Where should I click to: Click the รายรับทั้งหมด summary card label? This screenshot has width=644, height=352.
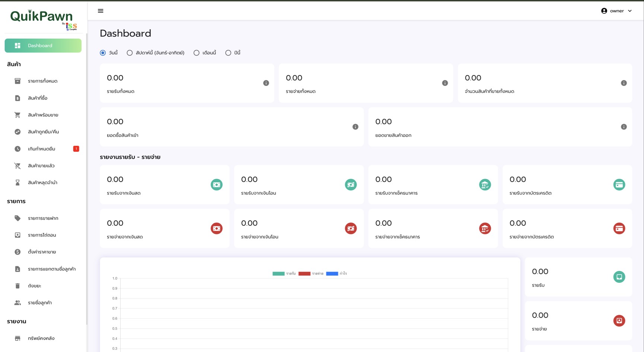click(x=121, y=92)
